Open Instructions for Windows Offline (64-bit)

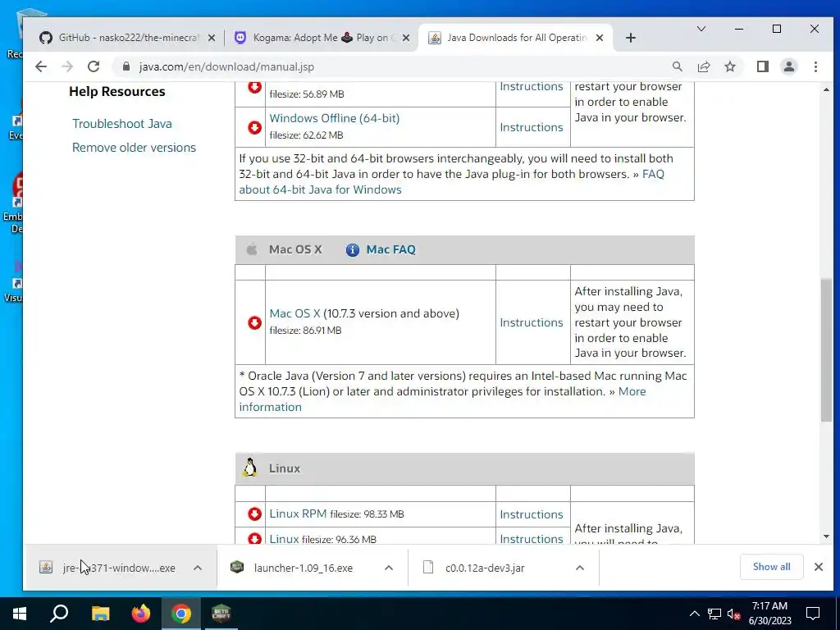coord(532,127)
